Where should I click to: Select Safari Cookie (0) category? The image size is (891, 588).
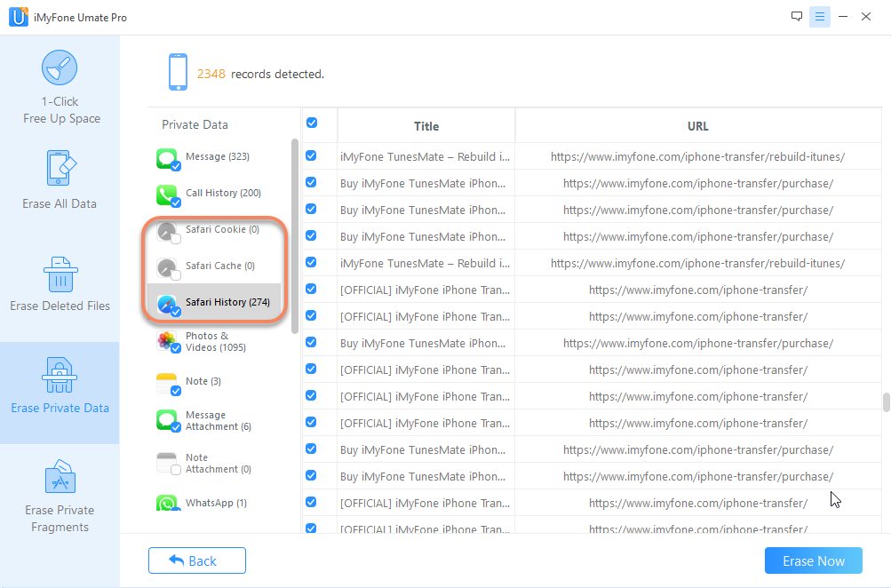point(214,229)
